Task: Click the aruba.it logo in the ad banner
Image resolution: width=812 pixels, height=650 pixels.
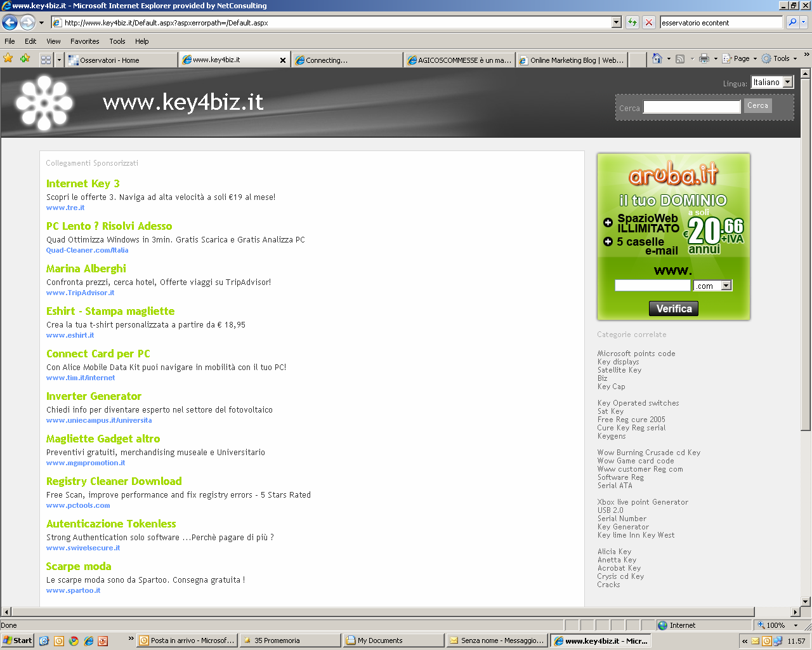Action: point(674,174)
